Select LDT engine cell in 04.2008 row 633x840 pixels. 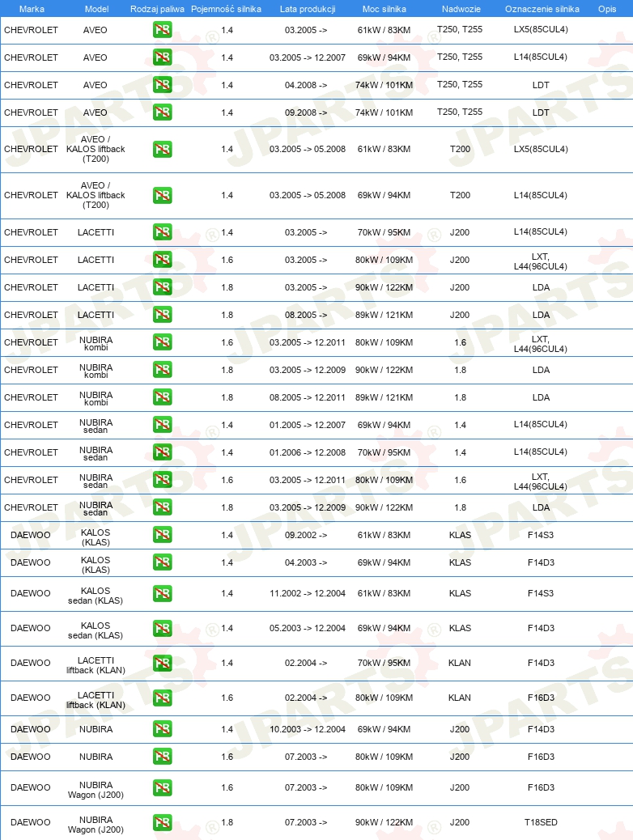(541, 85)
